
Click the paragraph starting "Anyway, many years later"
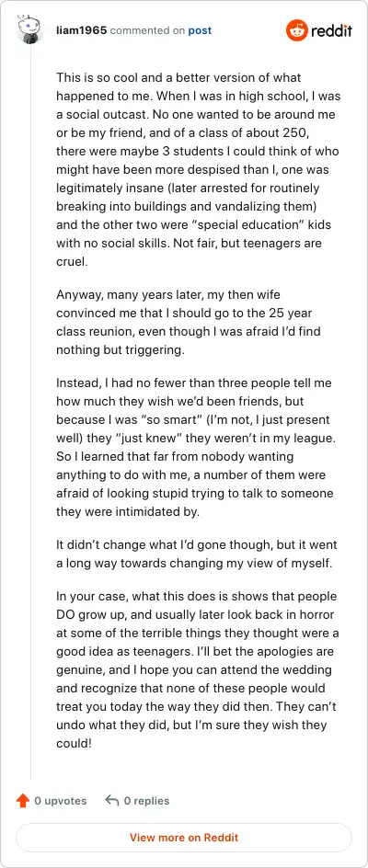[x=189, y=322]
